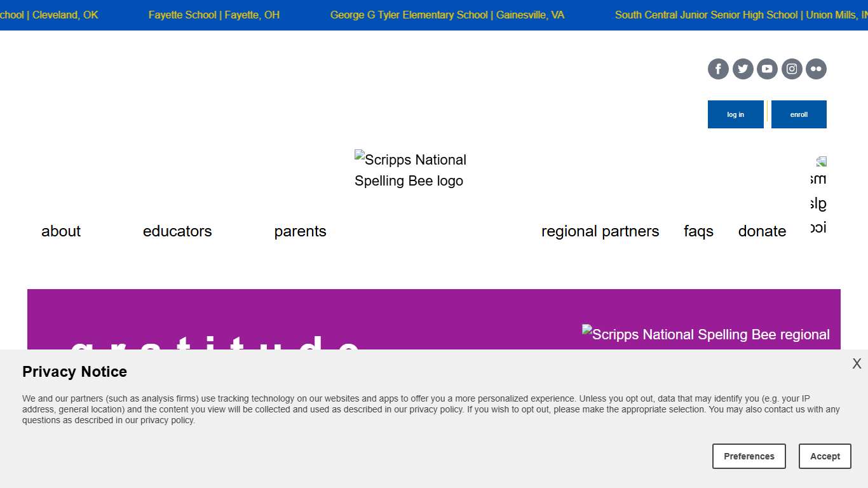Click the Spelling Bee regional banner image
This screenshot has width=868, height=488.
tap(705, 334)
